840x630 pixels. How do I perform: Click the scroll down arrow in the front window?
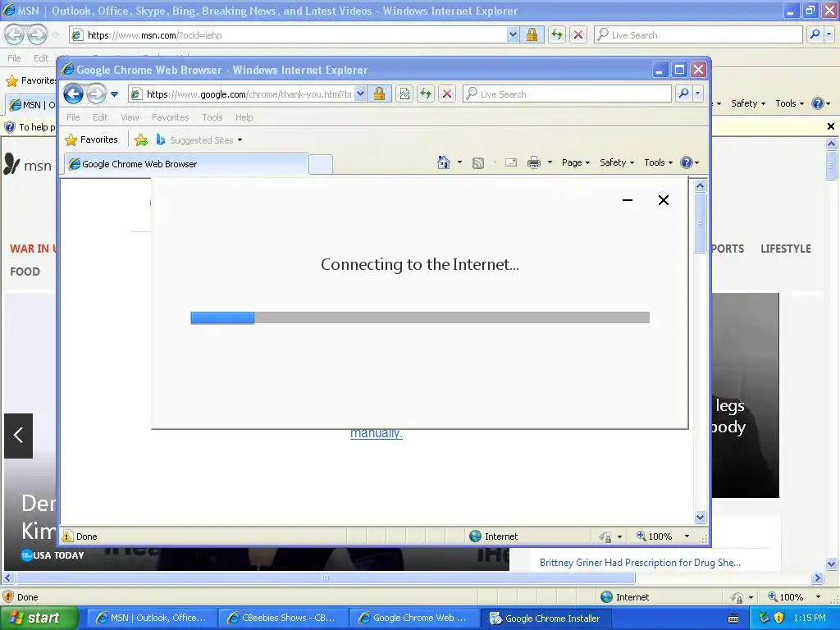click(701, 517)
